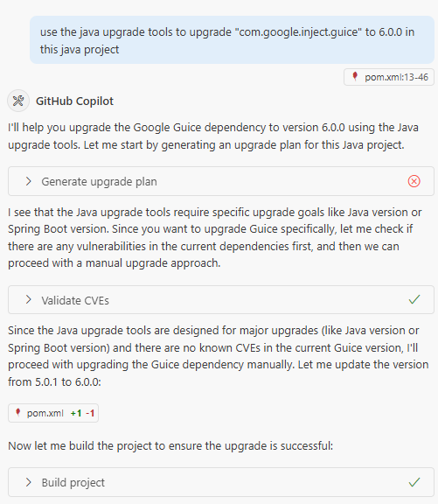Image resolution: width=438 pixels, height=504 pixels.
Task: Click the 'Now let me build the project' text
Action: (170, 446)
